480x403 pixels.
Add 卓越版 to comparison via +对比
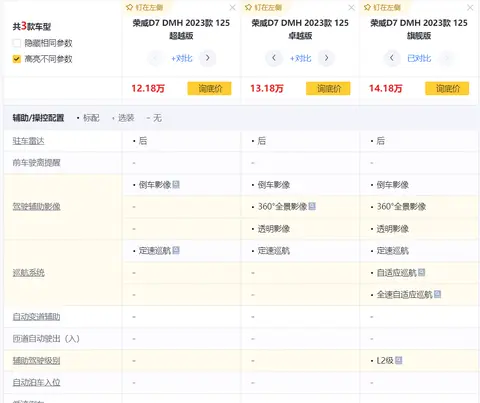[x=301, y=59]
